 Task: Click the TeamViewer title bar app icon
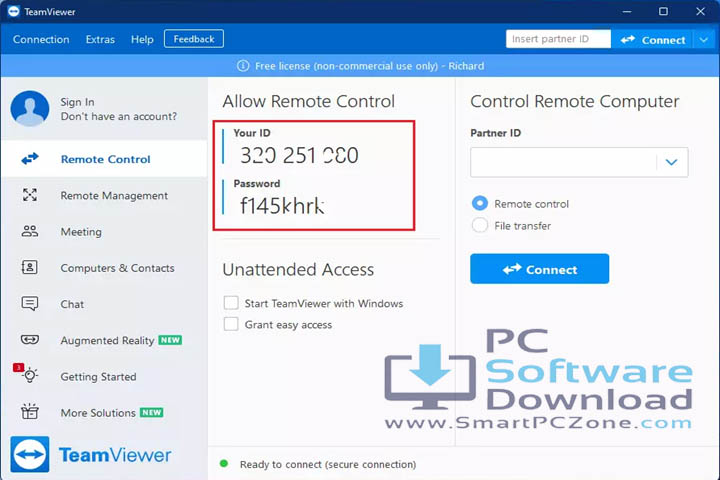[x=13, y=11]
